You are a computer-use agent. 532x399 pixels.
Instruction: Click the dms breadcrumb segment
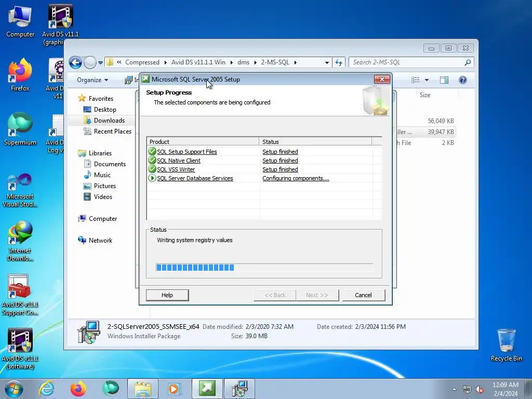tap(243, 62)
